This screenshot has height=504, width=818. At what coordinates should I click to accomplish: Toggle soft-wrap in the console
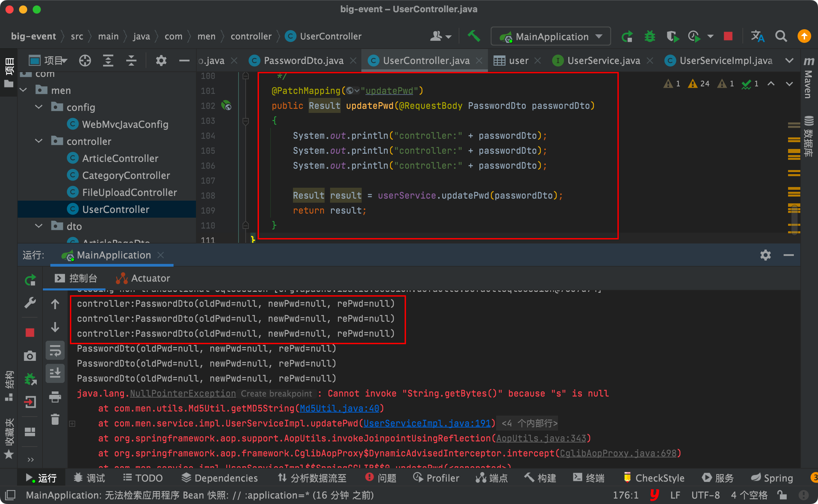(x=55, y=351)
